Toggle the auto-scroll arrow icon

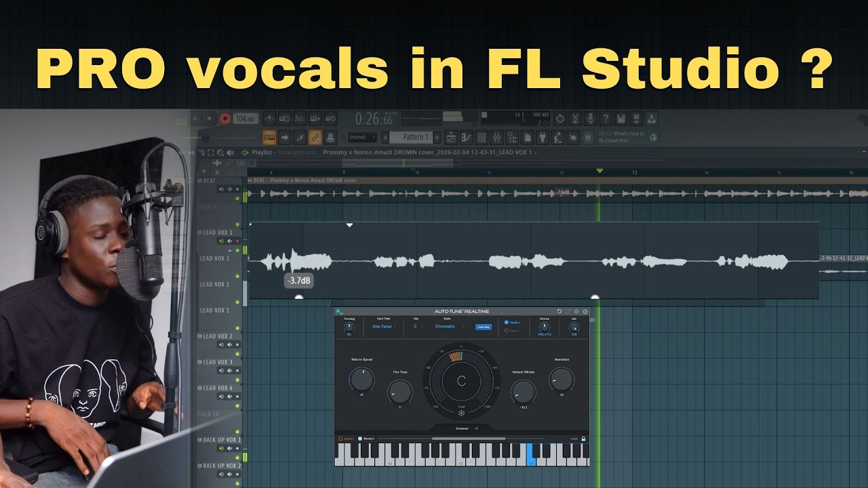click(x=285, y=137)
